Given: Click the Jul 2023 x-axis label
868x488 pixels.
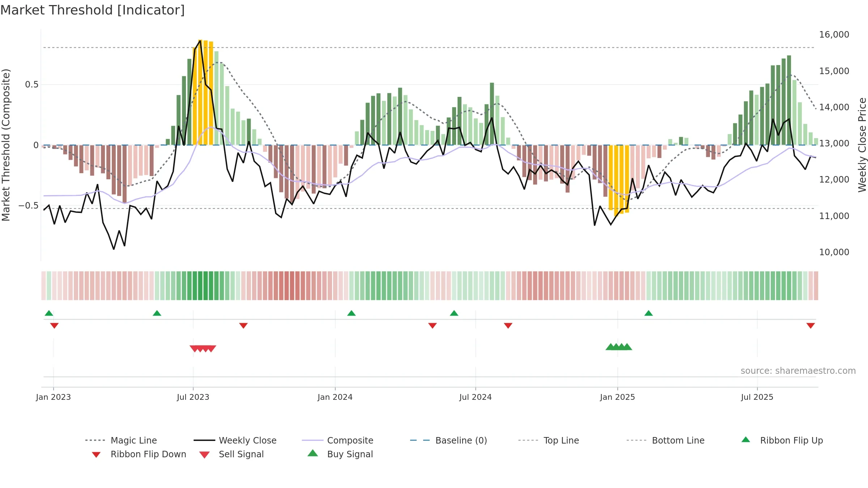Looking at the screenshot, I should (x=193, y=397).
